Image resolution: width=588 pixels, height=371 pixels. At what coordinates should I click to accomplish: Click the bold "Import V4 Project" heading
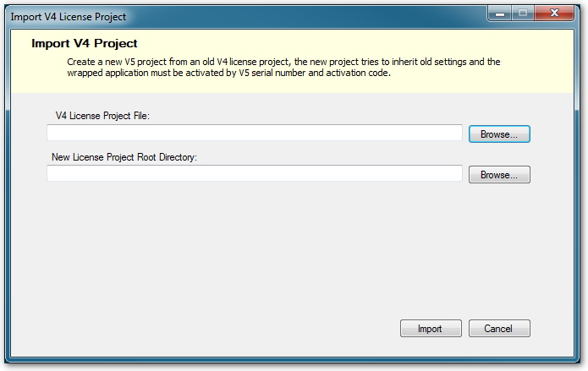pyautogui.click(x=85, y=43)
